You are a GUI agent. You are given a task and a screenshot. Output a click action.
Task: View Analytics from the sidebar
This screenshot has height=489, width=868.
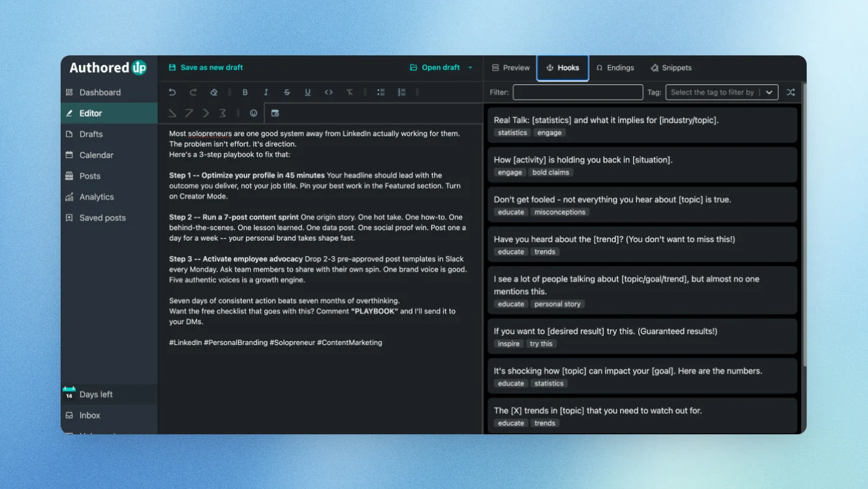[x=109, y=197]
